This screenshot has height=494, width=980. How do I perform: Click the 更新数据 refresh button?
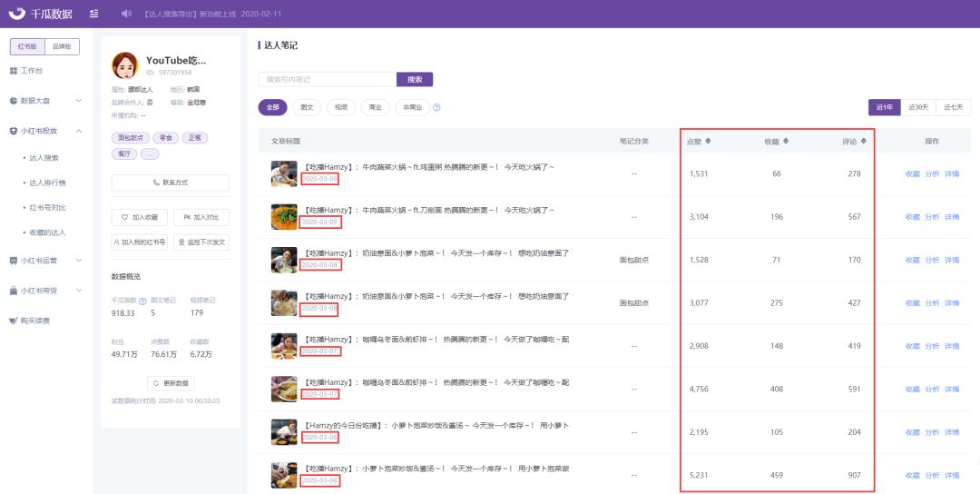tap(170, 383)
